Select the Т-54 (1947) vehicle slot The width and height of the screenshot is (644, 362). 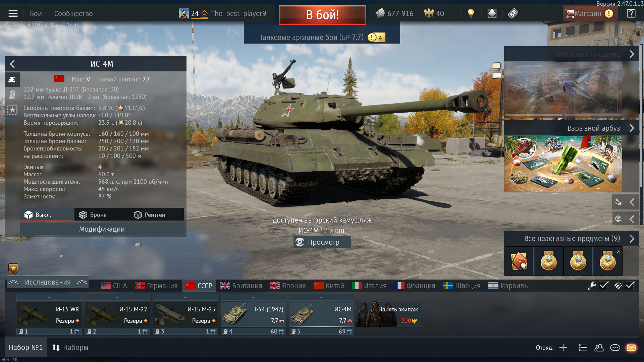253,315
